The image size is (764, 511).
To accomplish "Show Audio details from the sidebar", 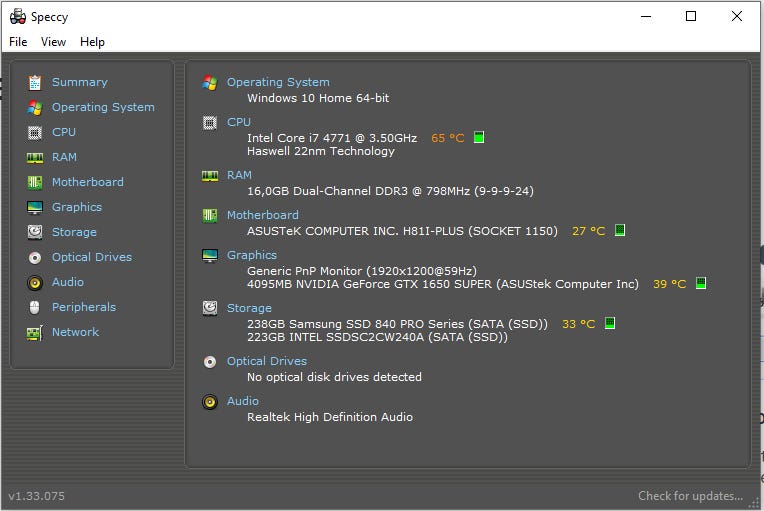I will coord(68,282).
